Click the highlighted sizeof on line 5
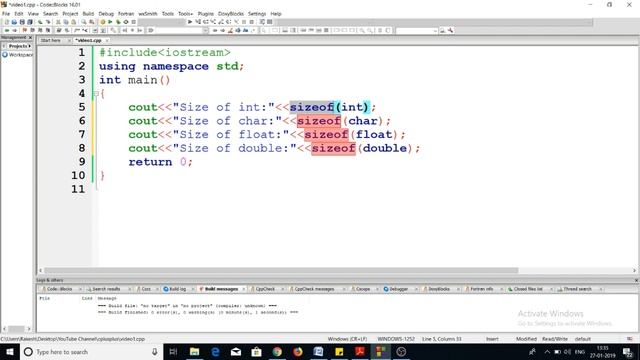This screenshot has width=640, height=360. (x=311, y=107)
